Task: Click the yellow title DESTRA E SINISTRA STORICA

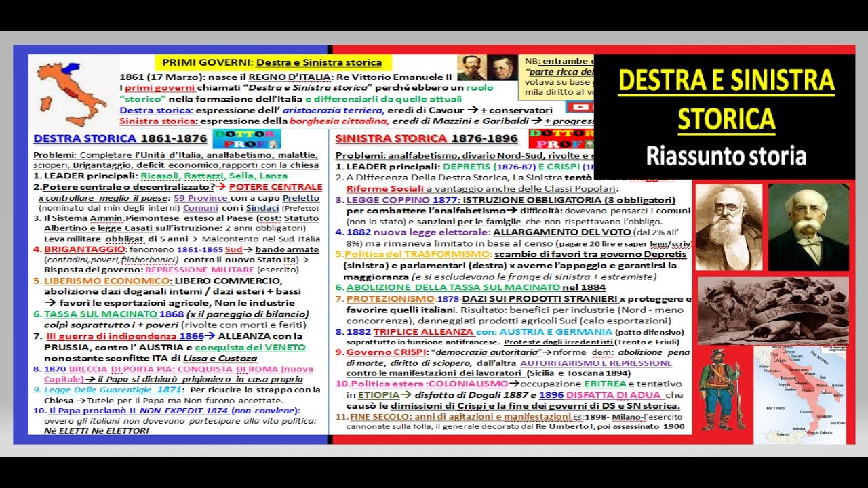Action: [726, 100]
